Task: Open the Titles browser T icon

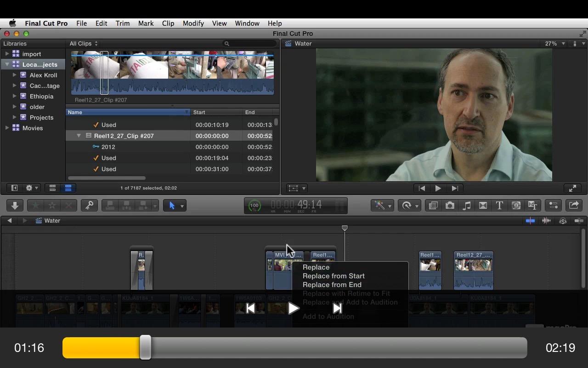Action: [x=499, y=206]
